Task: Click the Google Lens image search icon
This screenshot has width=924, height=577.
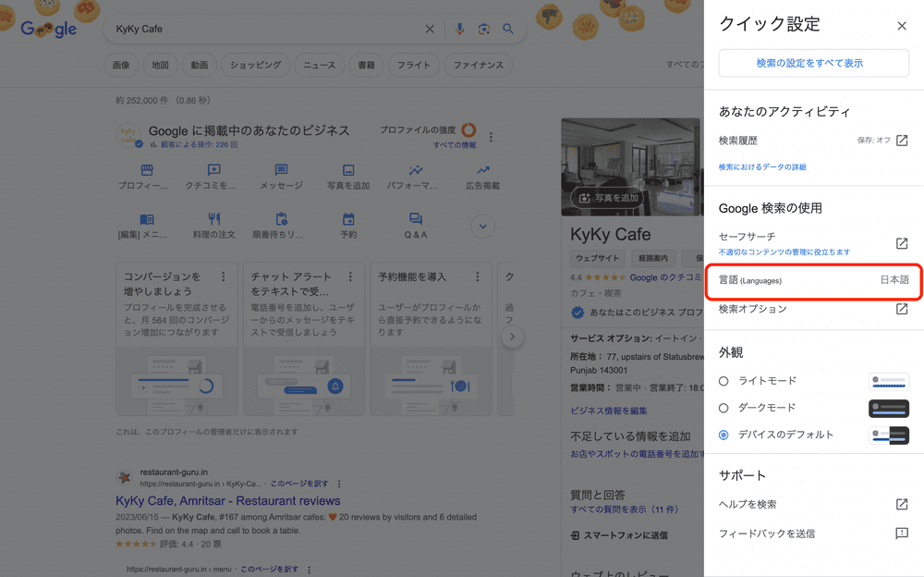Action: tap(483, 29)
